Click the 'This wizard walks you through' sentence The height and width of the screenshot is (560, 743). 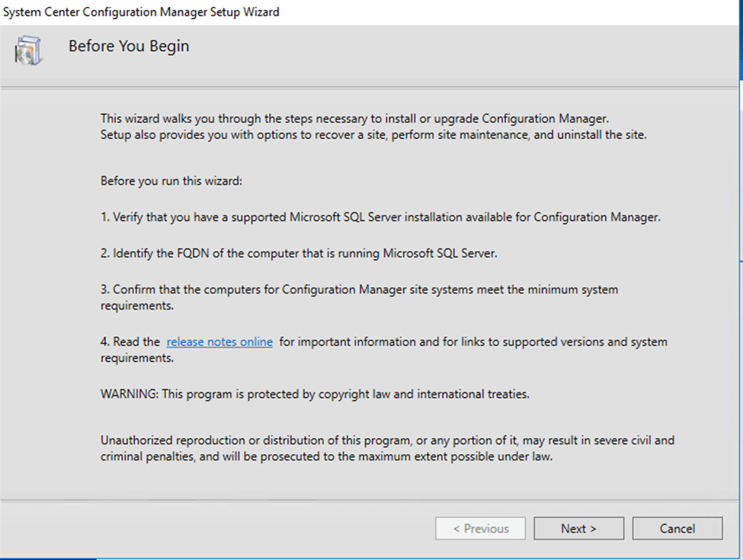355,119
